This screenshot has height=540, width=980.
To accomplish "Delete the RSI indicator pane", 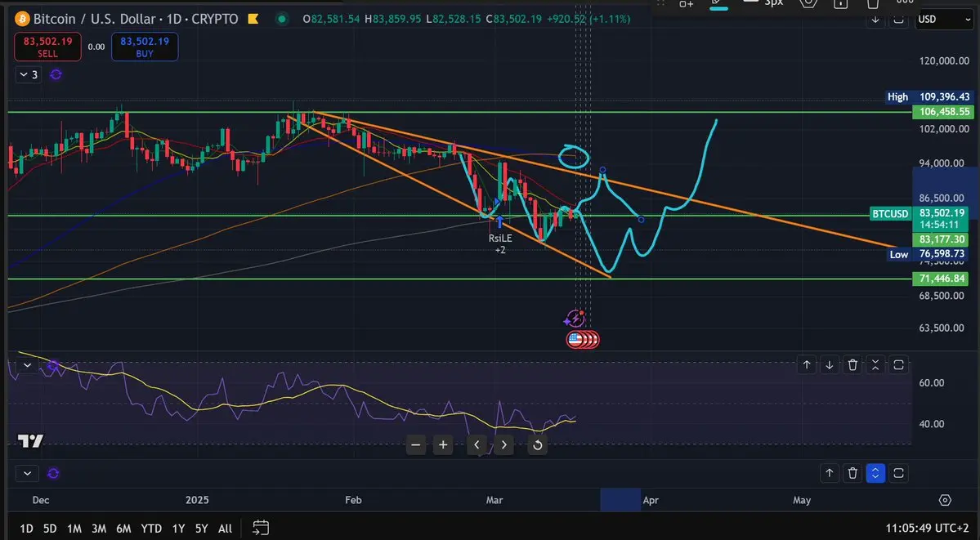I will (x=852, y=365).
